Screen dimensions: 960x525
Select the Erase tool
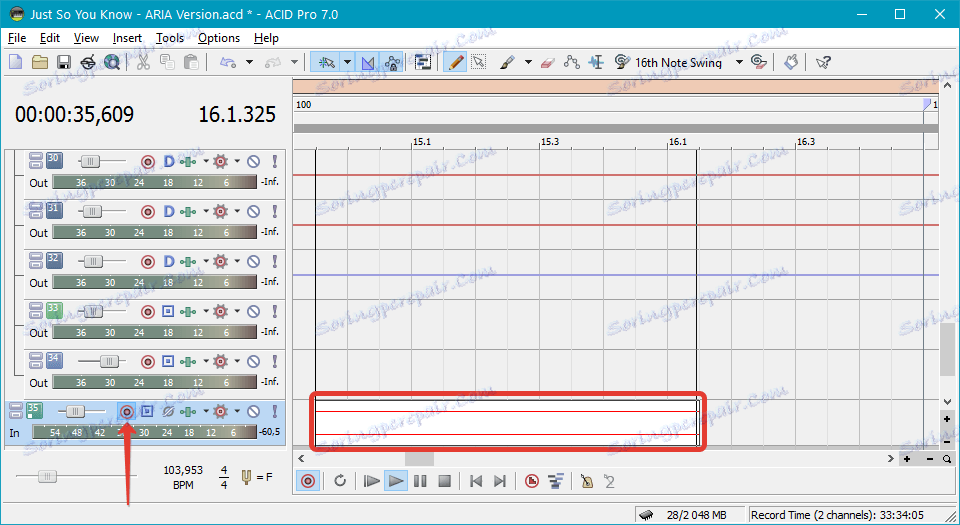pos(548,62)
